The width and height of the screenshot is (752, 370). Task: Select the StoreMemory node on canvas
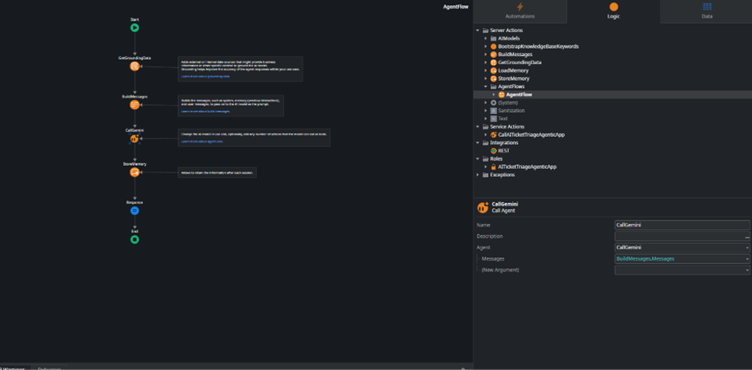135,172
